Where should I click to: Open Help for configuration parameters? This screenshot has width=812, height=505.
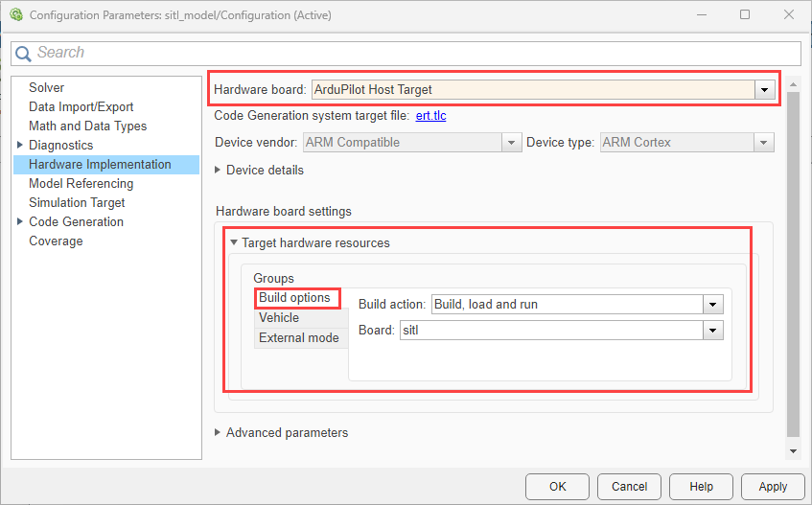[x=701, y=487]
